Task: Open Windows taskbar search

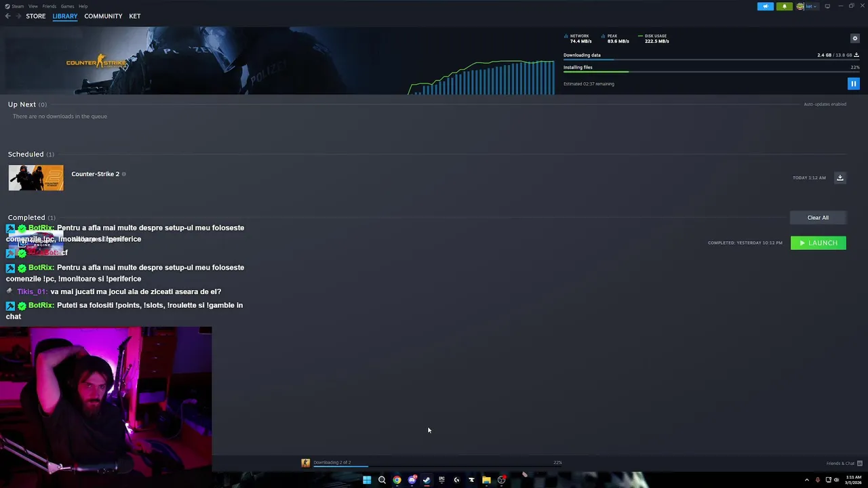Action: (382, 480)
